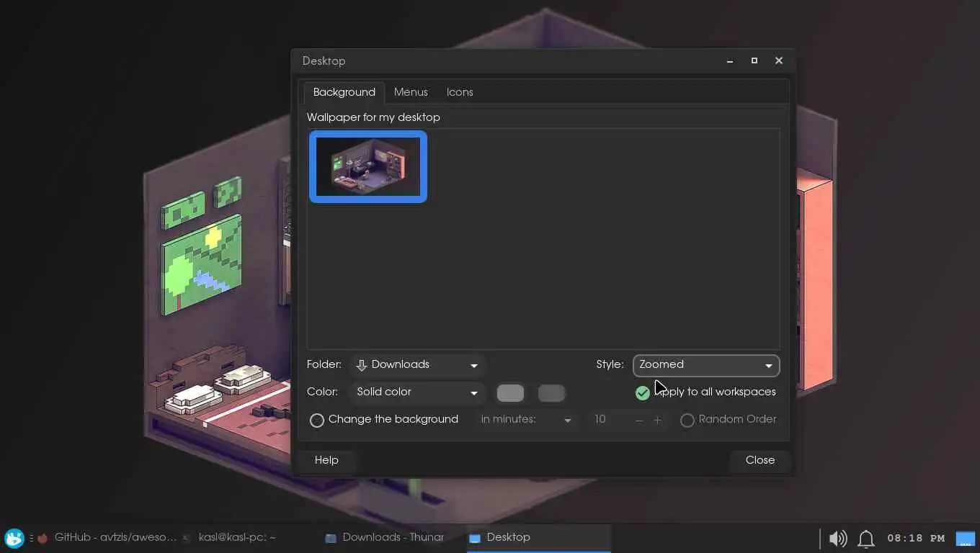Switch to the Icons tab
The width and height of the screenshot is (980, 553).
click(460, 92)
